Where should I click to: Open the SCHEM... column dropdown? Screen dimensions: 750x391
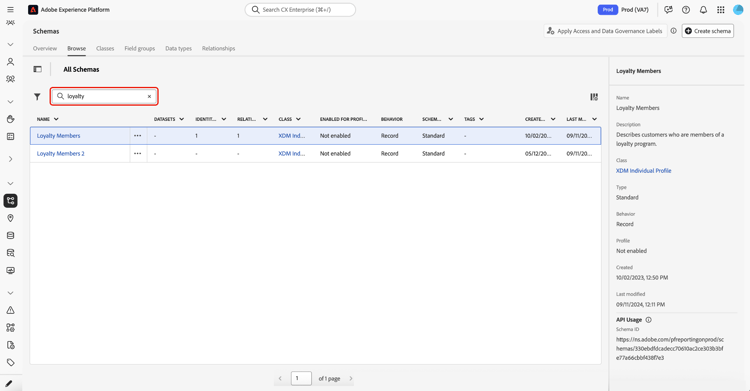pyautogui.click(x=450, y=119)
